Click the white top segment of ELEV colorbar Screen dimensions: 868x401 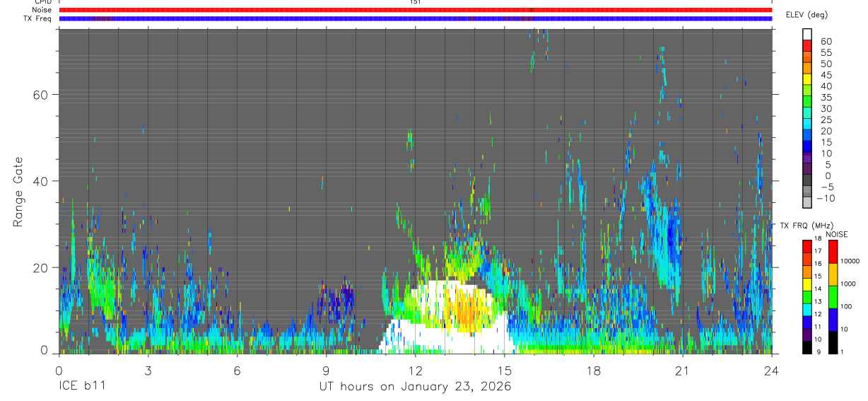[807, 34]
